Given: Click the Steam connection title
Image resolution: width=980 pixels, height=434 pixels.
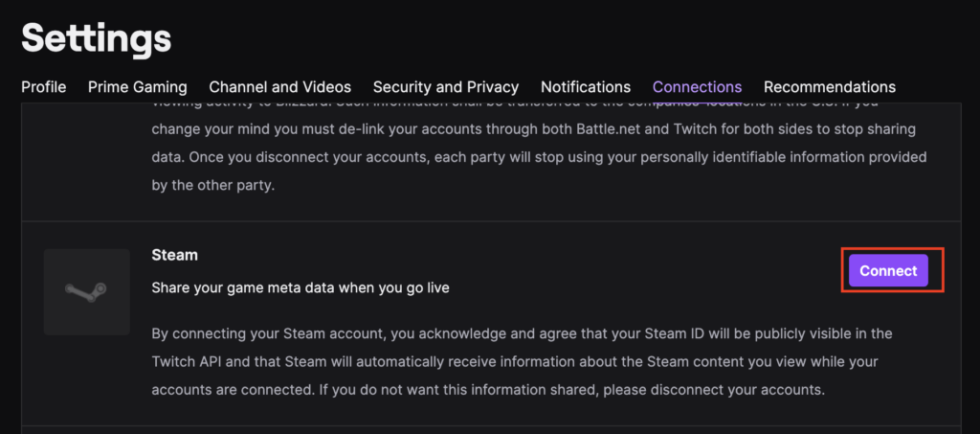Looking at the screenshot, I should [x=174, y=255].
